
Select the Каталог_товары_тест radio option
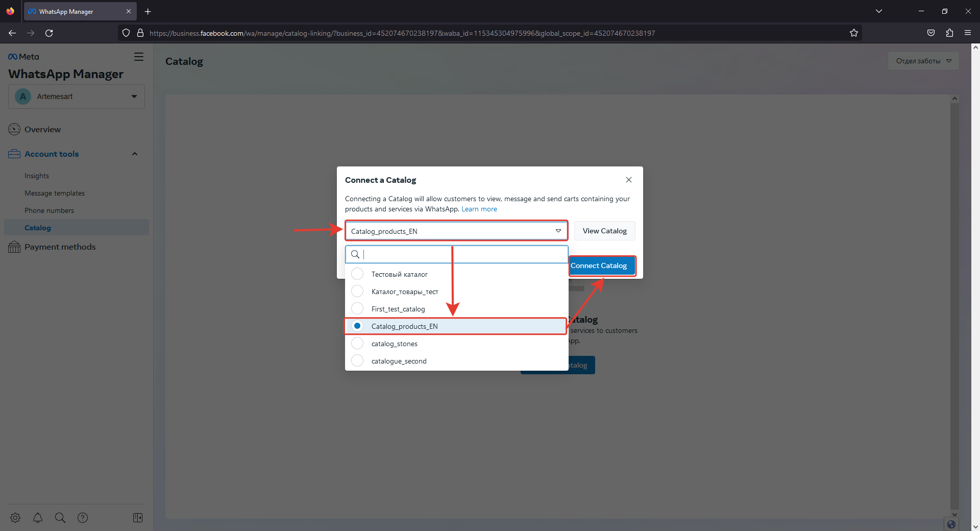tap(357, 292)
